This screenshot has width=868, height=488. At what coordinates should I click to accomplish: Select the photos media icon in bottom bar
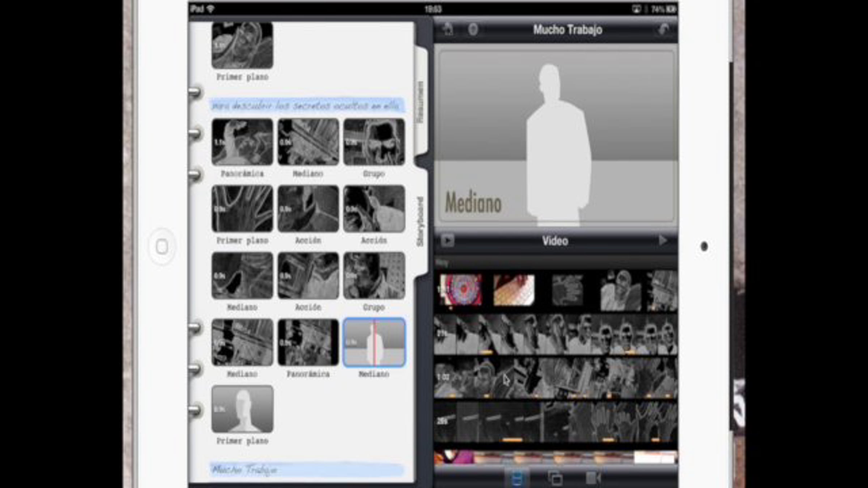coord(555,478)
